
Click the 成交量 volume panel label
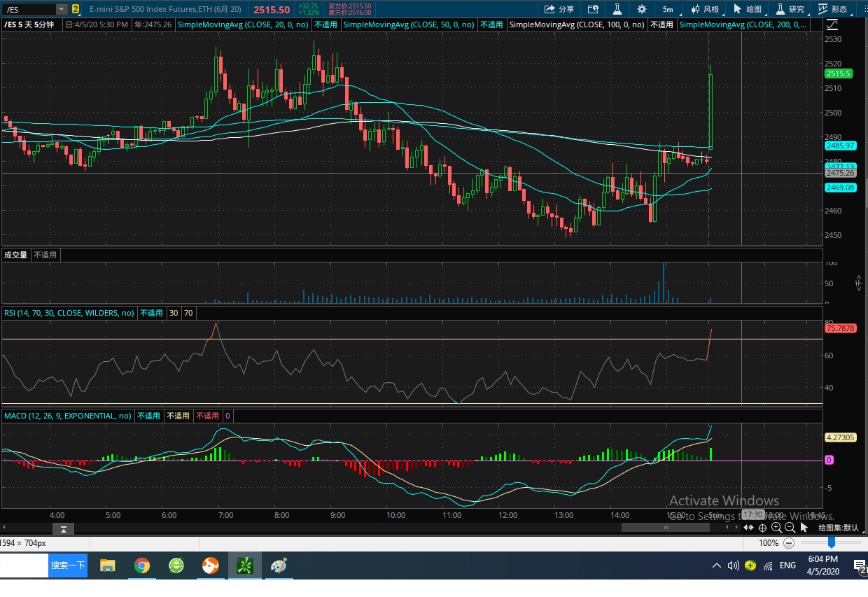pos(15,255)
